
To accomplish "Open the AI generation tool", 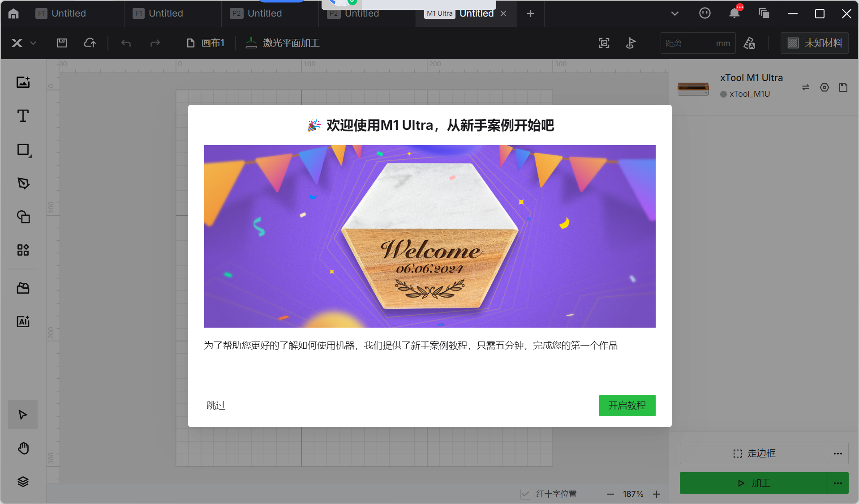I will coord(23,321).
